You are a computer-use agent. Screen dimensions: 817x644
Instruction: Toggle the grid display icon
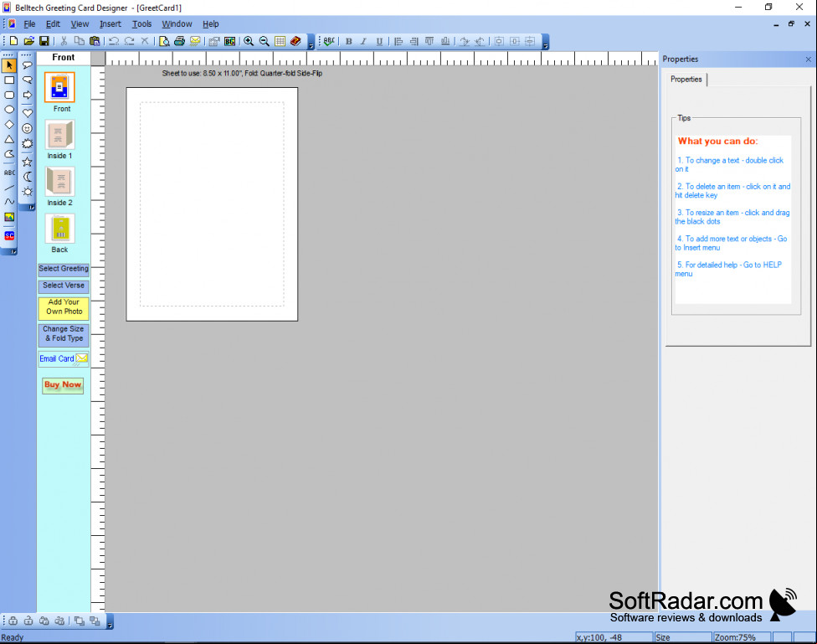[280, 41]
